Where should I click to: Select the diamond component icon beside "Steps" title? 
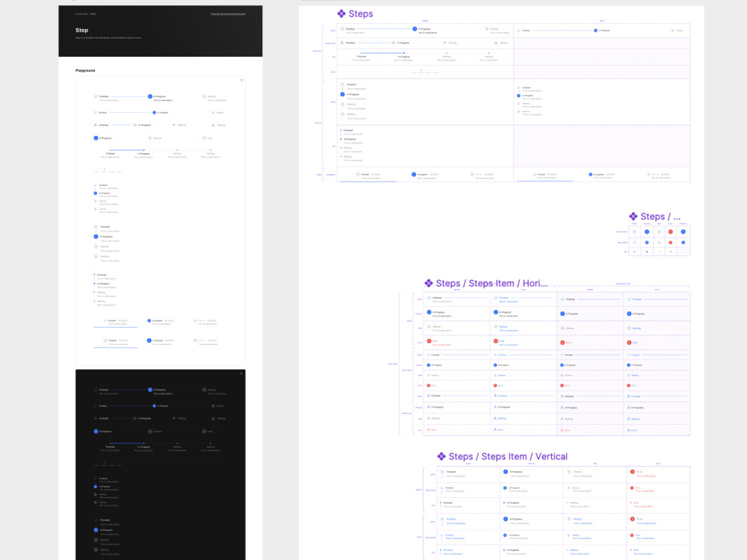coord(341,13)
